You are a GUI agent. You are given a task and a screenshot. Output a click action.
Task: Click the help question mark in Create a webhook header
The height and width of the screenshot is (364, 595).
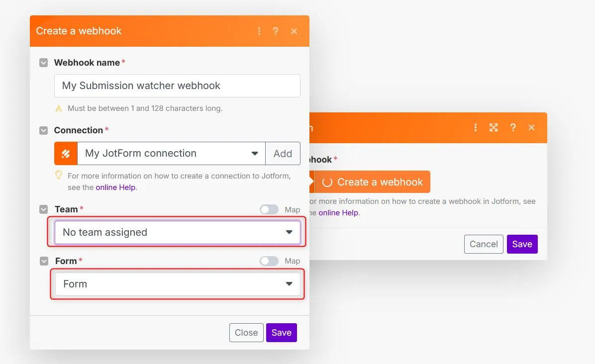(x=276, y=31)
